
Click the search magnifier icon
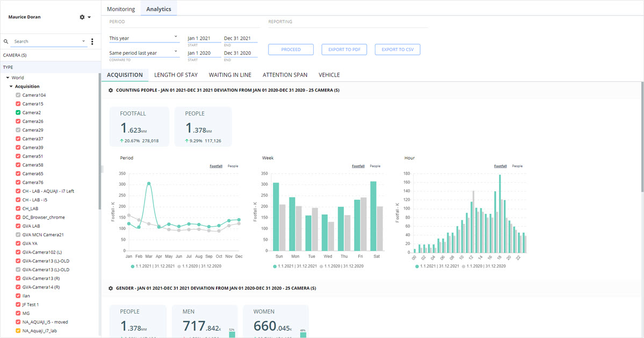coord(6,41)
